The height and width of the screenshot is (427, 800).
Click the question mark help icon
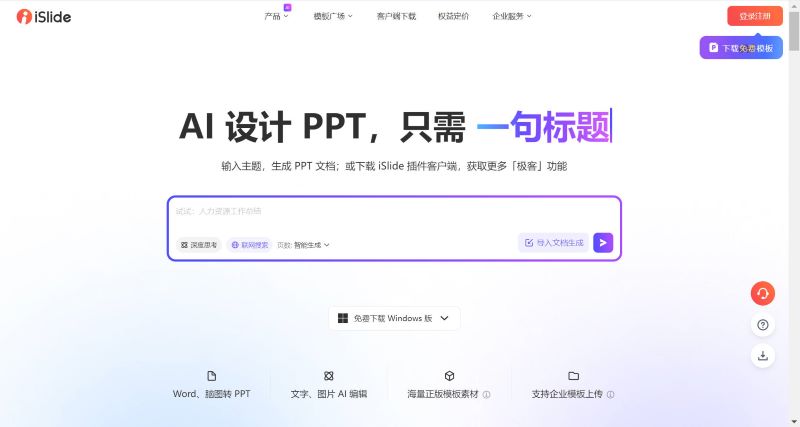click(x=763, y=325)
